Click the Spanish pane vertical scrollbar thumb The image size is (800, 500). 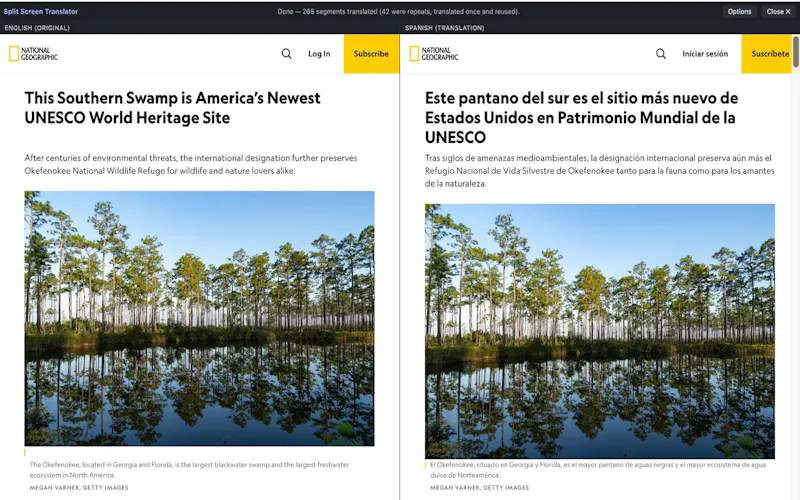(x=795, y=51)
